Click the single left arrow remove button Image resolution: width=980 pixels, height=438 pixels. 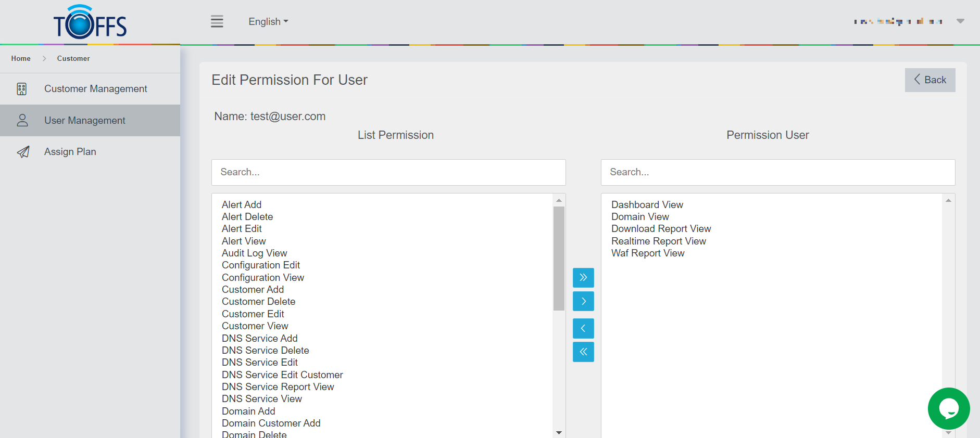[583, 328]
